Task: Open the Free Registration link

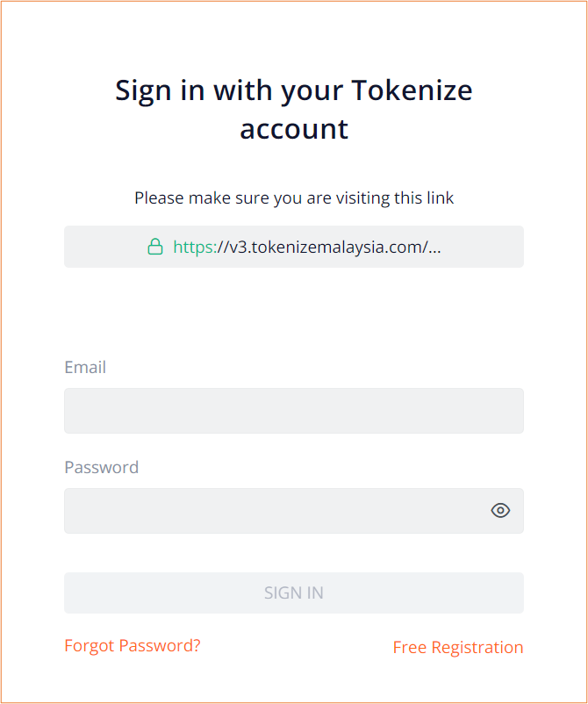Action: (458, 648)
